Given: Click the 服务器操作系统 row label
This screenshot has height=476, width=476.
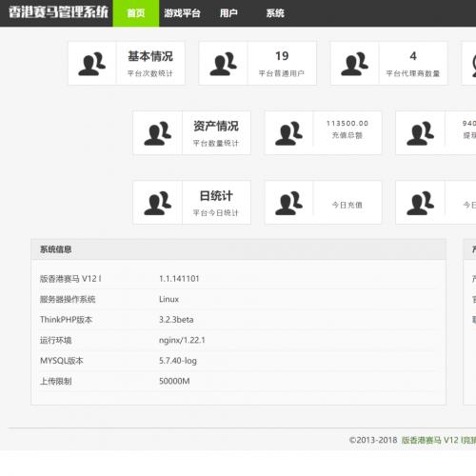Looking at the screenshot, I should [68, 299].
